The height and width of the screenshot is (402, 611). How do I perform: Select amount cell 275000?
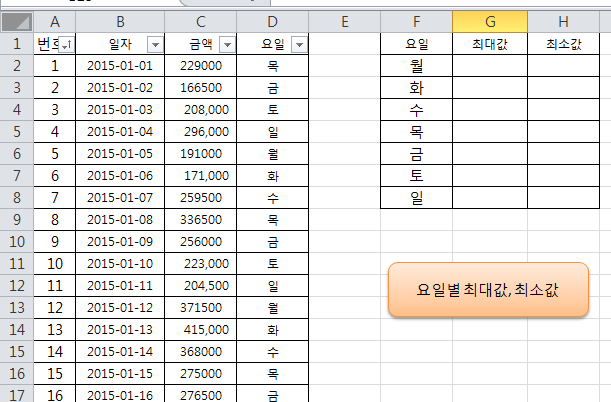[x=200, y=374]
